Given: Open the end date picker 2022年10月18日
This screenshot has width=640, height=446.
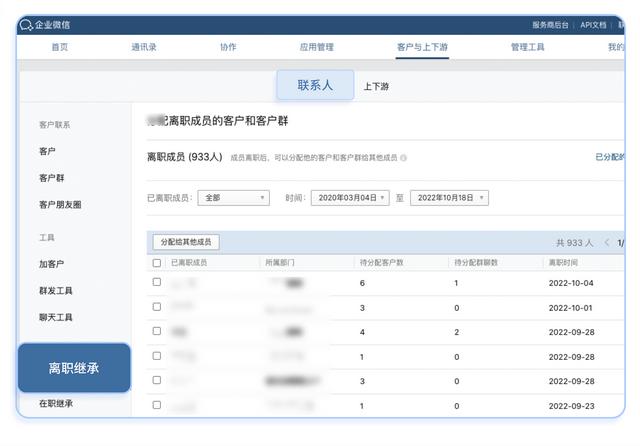Looking at the screenshot, I should pos(449,198).
